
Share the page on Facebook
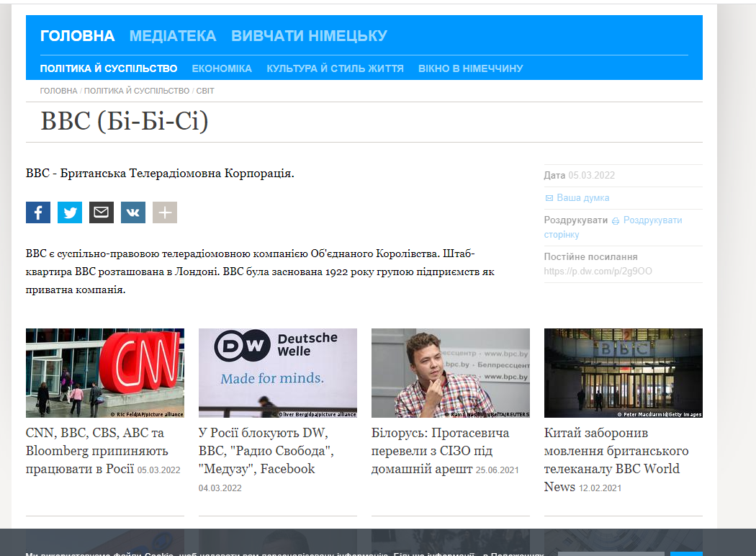38,212
